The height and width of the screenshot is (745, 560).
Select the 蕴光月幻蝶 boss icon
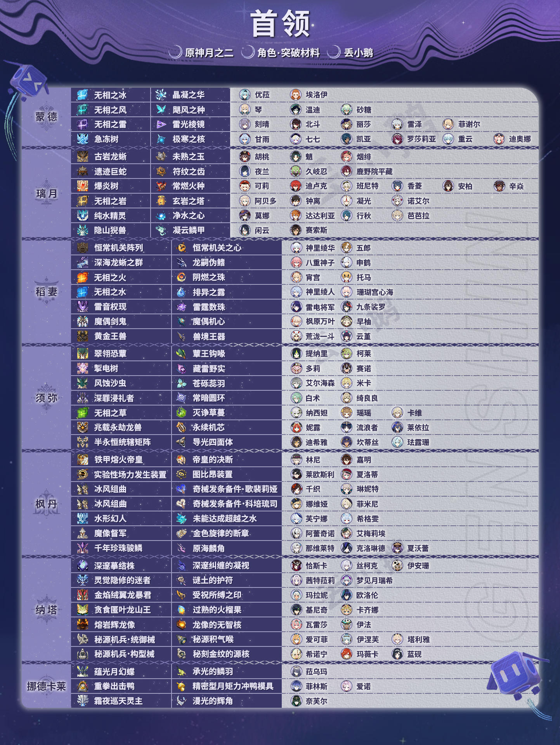tap(82, 672)
